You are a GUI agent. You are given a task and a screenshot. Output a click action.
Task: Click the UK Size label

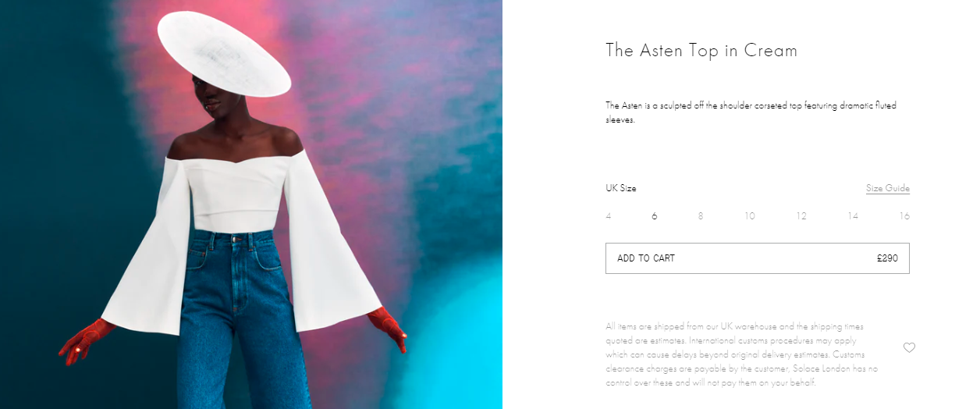click(621, 188)
